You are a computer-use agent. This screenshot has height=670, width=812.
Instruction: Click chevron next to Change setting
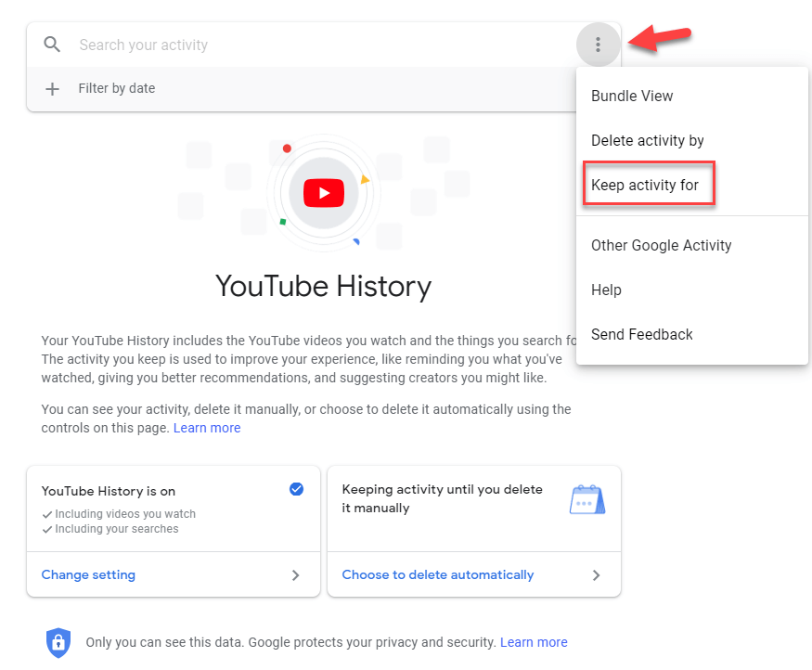tap(295, 575)
